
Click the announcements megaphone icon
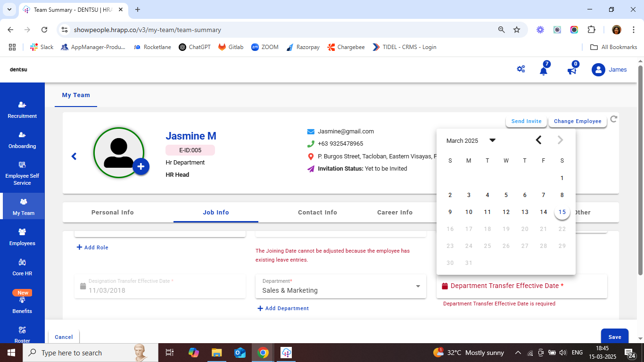571,70
